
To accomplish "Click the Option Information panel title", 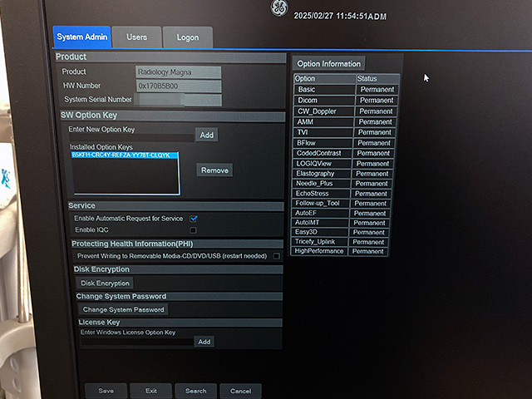I will (329, 64).
